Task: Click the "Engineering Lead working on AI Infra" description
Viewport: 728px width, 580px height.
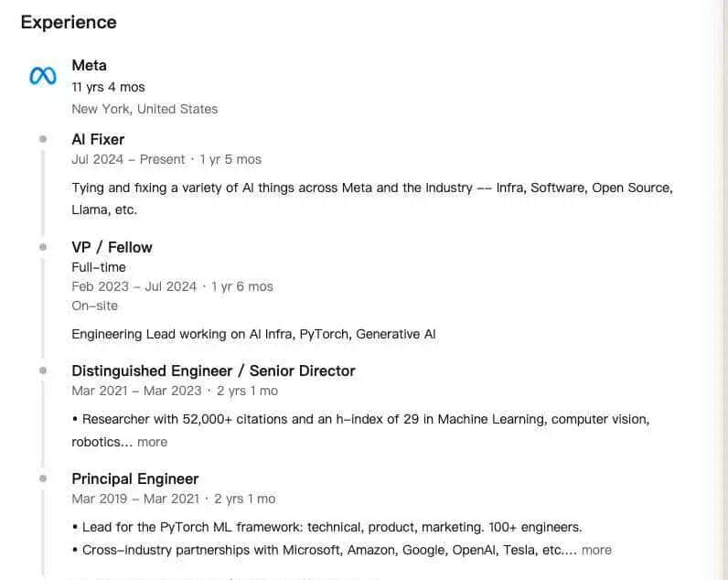Action: [x=253, y=334]
